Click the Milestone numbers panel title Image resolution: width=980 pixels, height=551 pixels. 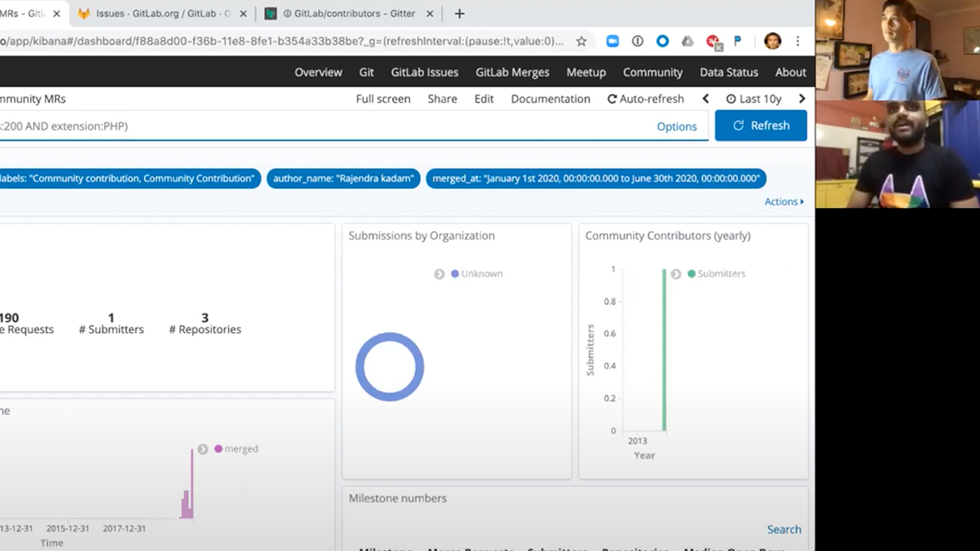point(397,498)
